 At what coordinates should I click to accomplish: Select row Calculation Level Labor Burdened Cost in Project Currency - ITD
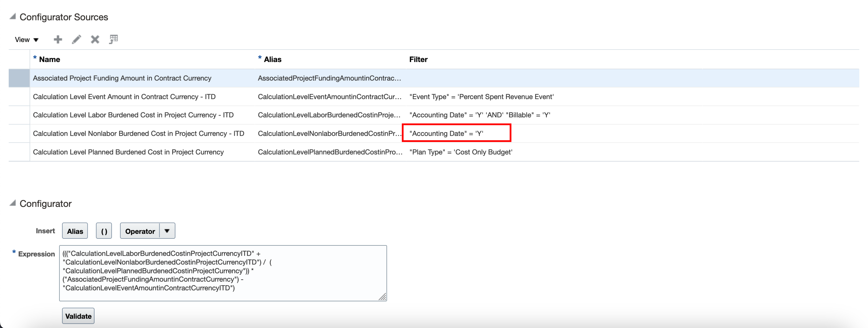click(434, 115)
